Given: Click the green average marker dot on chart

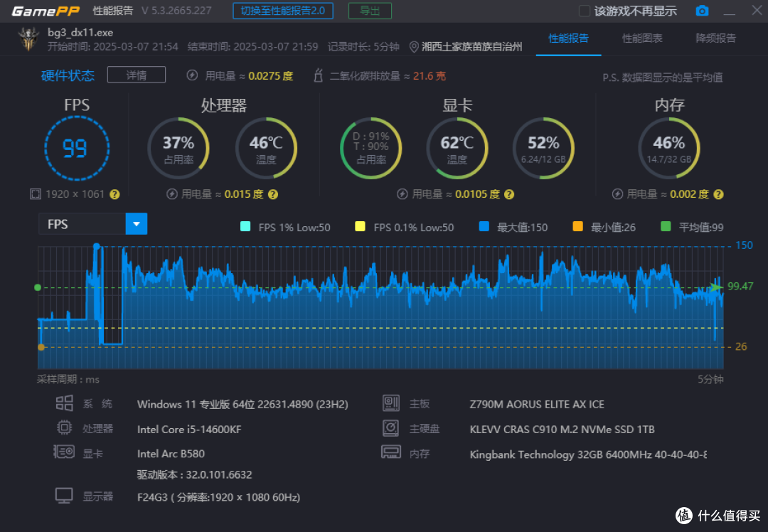Looking at the screenshot, I should pos(38,287).
